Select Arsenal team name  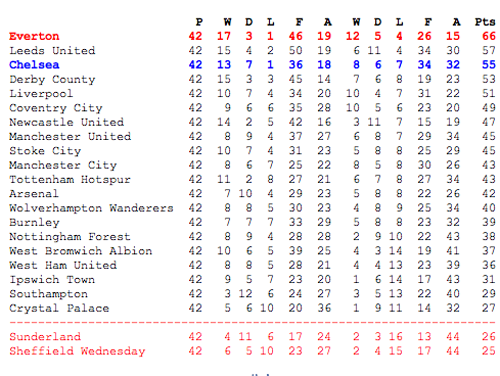coord(34,194)
